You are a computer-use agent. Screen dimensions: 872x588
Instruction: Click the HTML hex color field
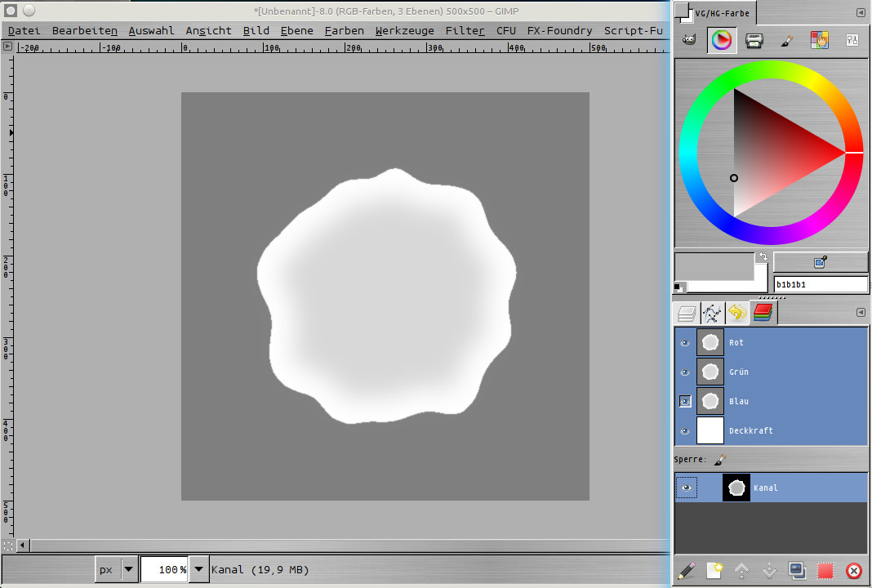[820, 284]
